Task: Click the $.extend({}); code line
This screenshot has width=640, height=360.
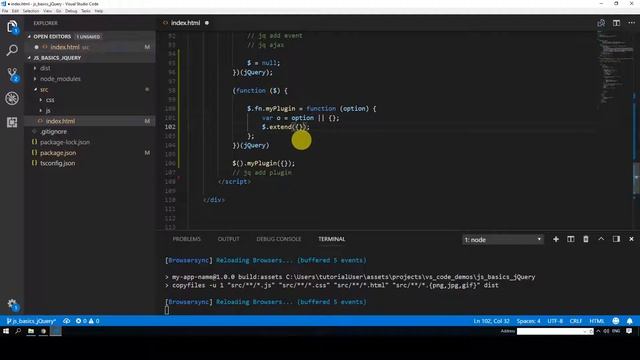Action: 286,127
